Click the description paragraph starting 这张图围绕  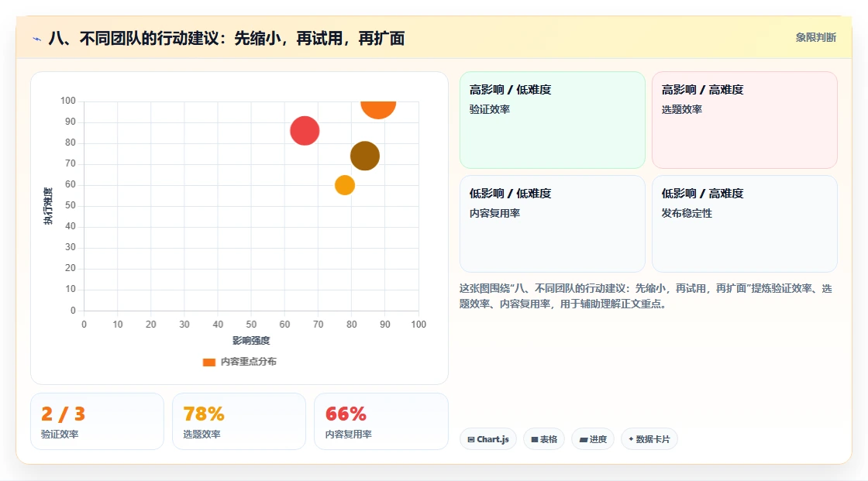646,296
